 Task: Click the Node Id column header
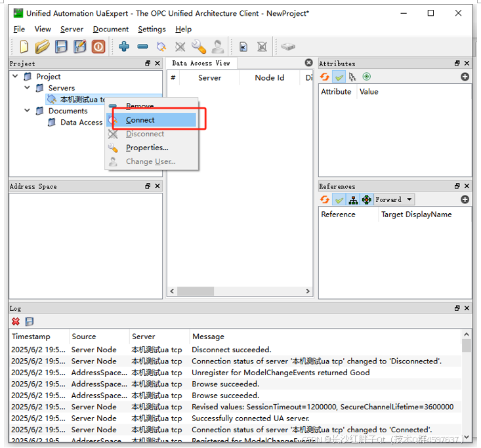(x=269, y=77)
